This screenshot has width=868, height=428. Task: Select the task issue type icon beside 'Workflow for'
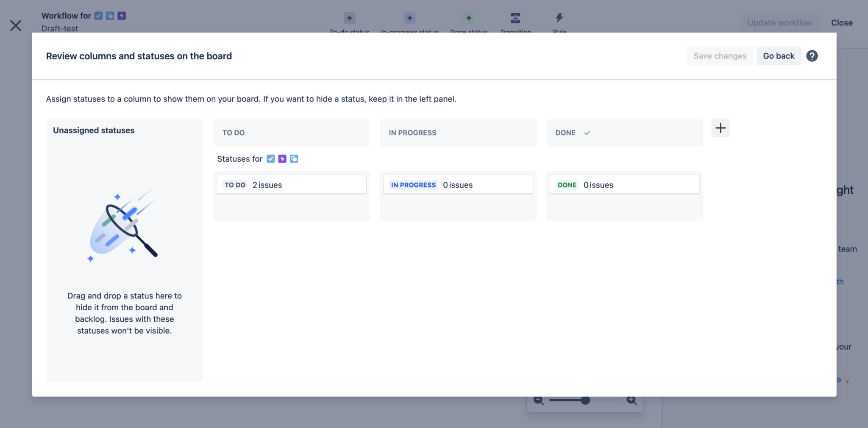98,16
